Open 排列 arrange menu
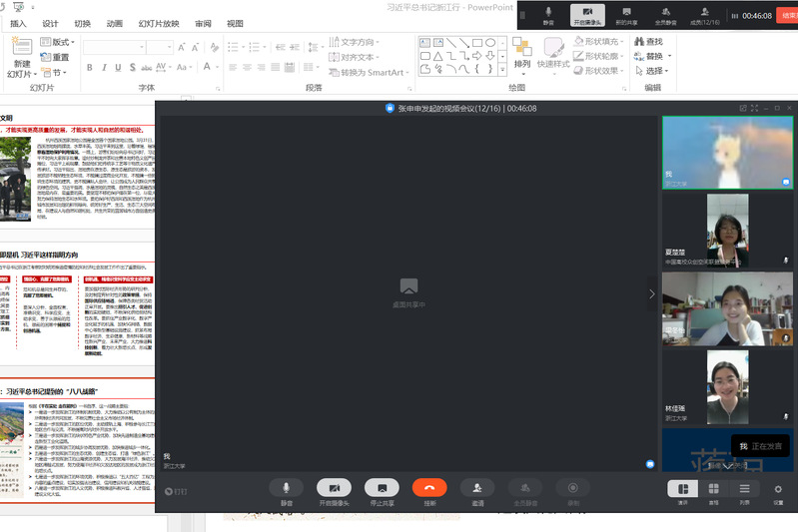The image size is (798, 532). [x=522, y=56]
